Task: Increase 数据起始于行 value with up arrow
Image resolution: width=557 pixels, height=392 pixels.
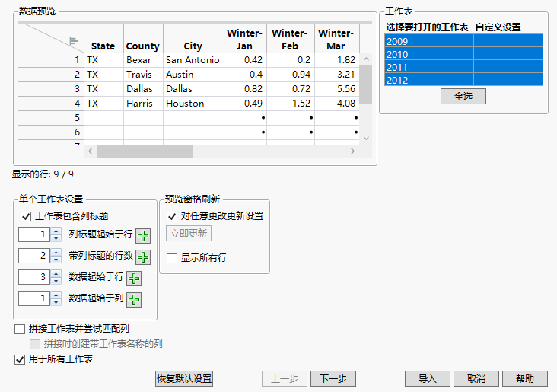Action: click(x=56, y=274)
